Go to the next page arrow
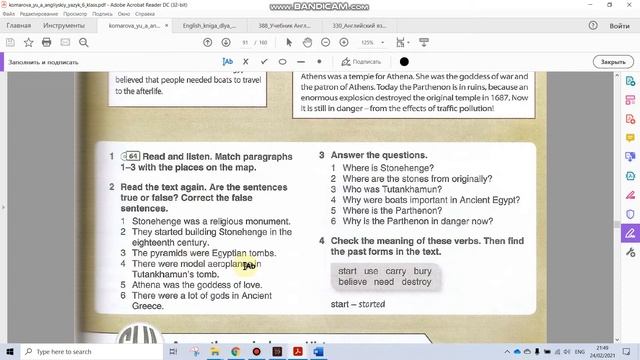Screen dimensions: 640x360 226,42
